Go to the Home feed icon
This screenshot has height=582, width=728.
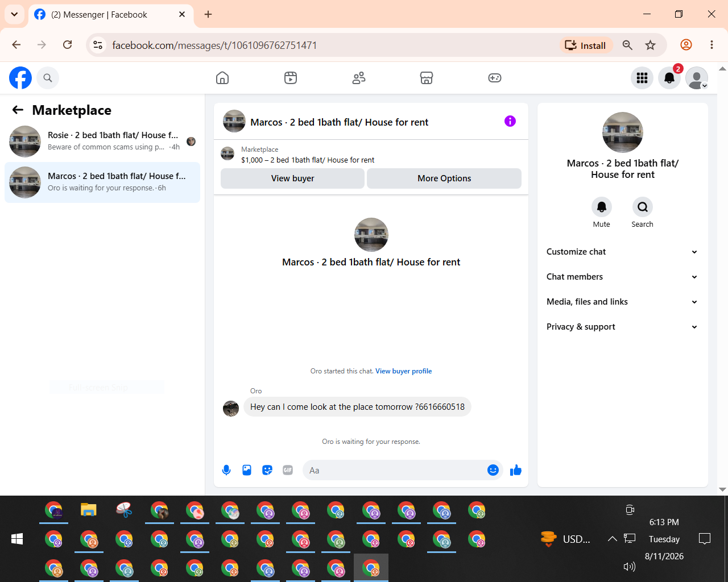click(222, 78)
